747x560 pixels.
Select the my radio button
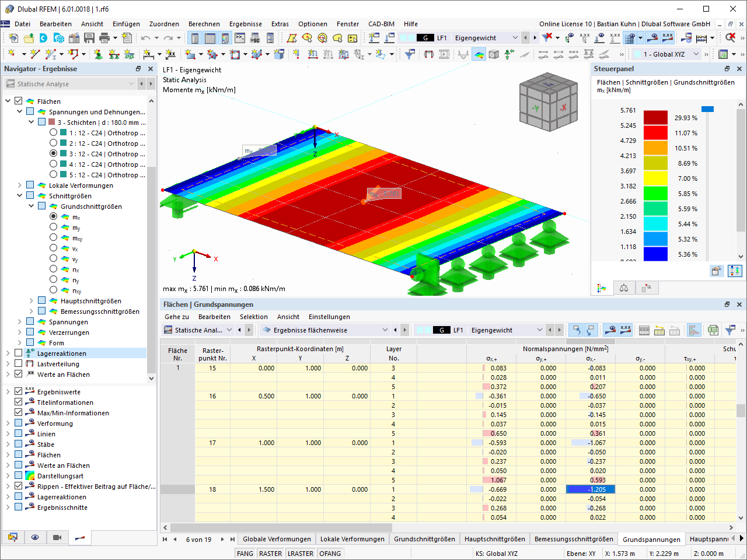[54, 228]
